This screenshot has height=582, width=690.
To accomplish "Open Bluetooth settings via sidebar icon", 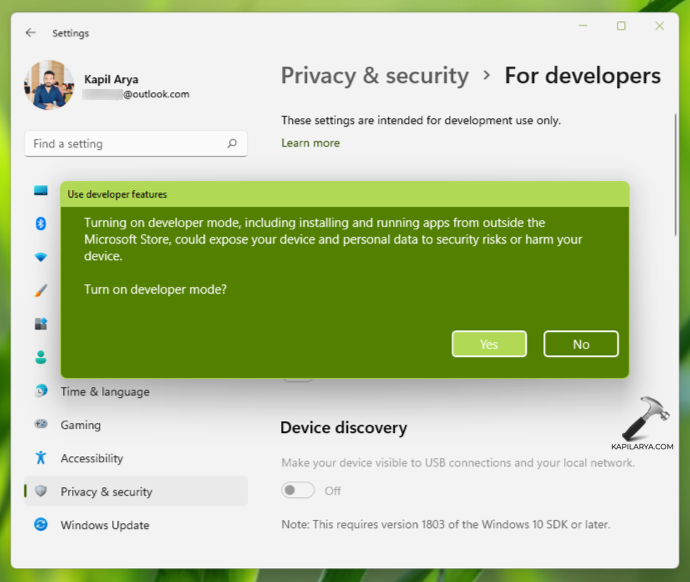I will tap(41, 223).
